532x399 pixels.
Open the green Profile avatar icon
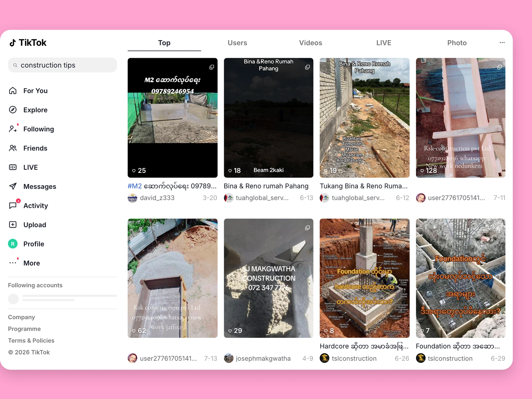coord(13,244)
